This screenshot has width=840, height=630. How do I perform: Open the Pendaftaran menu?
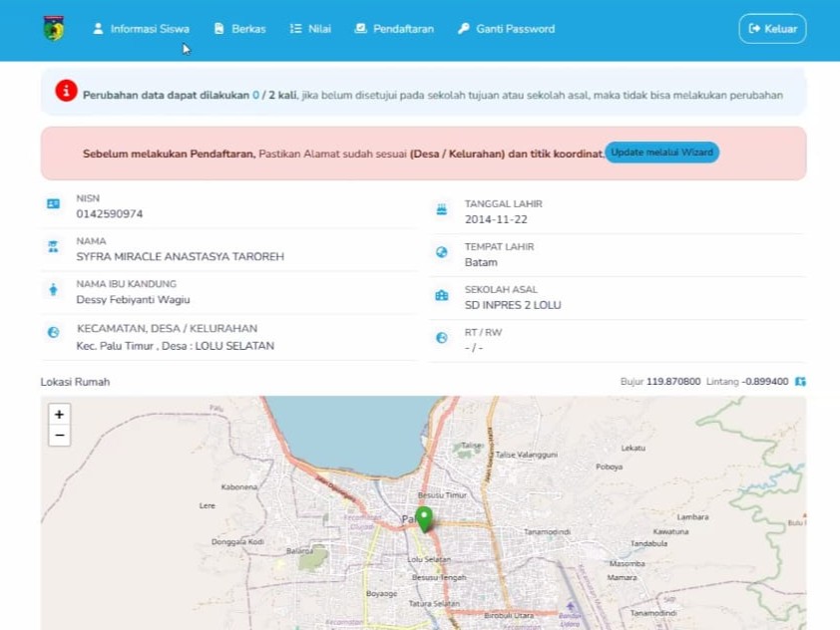point(394,29)
